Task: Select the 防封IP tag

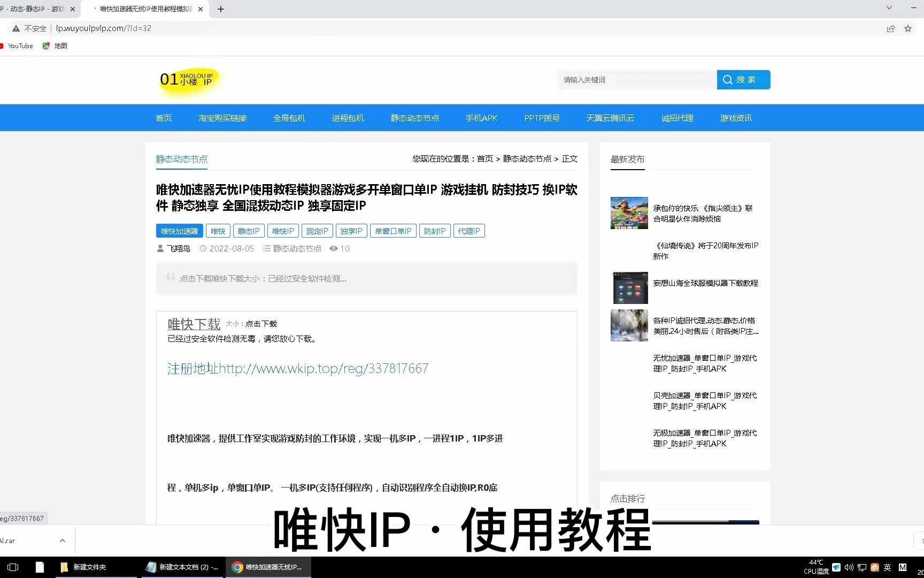Action: [x=435, y=231]
